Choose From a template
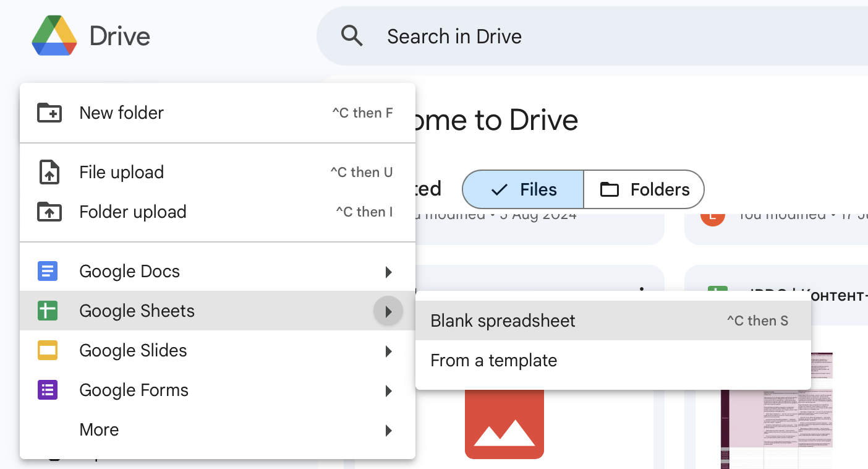The image size is (868, 469). pos(493,360)
